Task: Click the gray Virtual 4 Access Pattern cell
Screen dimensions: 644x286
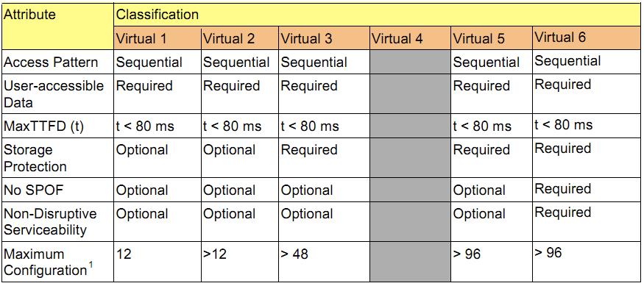Action: [410, 62]
